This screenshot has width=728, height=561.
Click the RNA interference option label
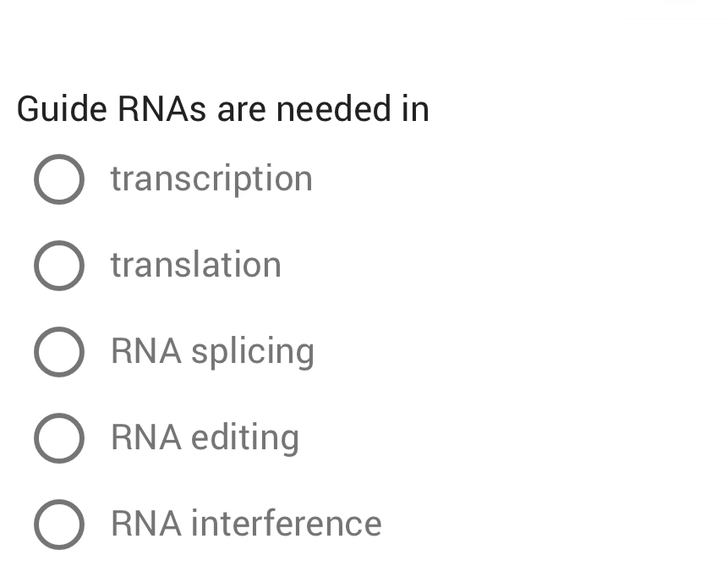[245, 524]
